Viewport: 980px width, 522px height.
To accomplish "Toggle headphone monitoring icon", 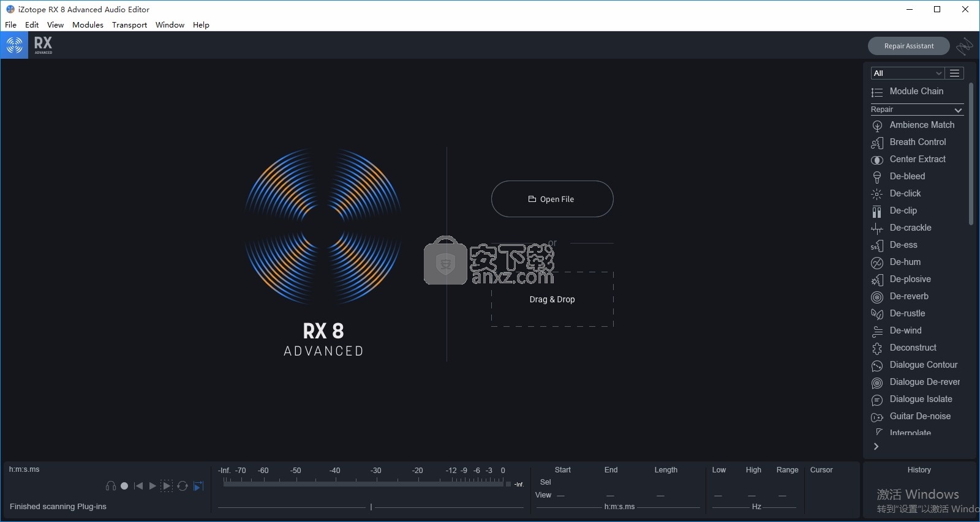I will point(111,486).
